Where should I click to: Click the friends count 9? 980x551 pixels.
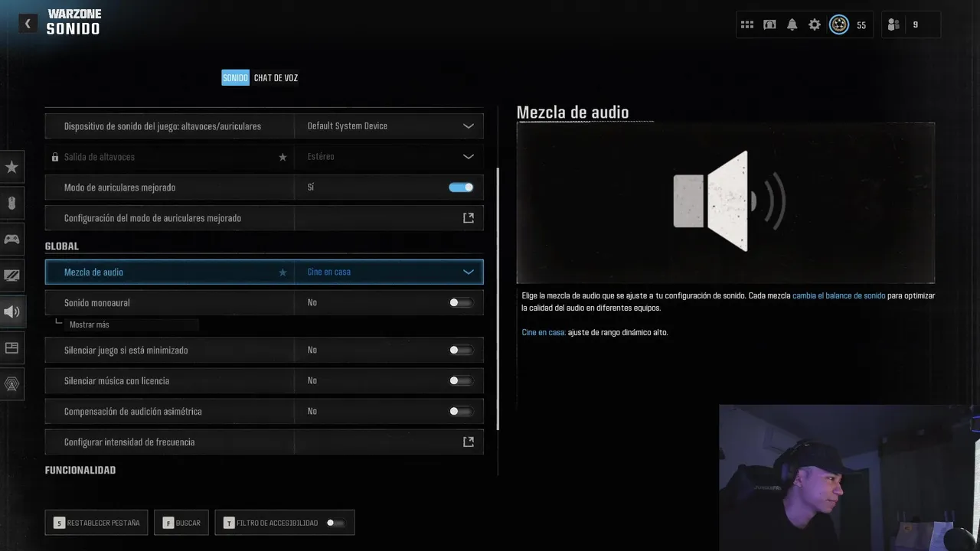915,24
